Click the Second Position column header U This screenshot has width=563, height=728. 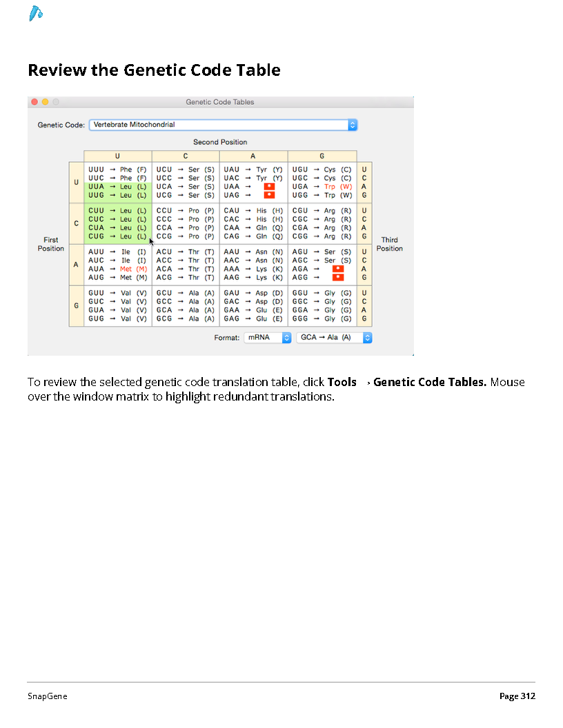[117, 156]
